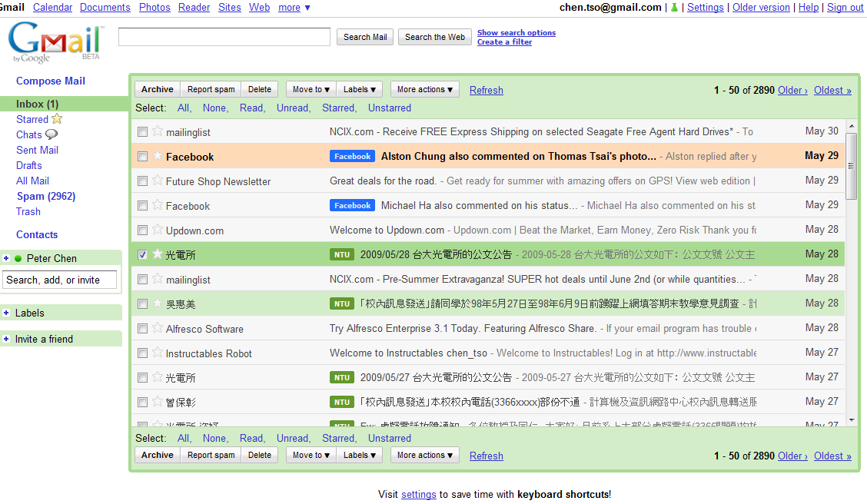
Task: Star the 吳惠美 email
Action: pos(158,303)
